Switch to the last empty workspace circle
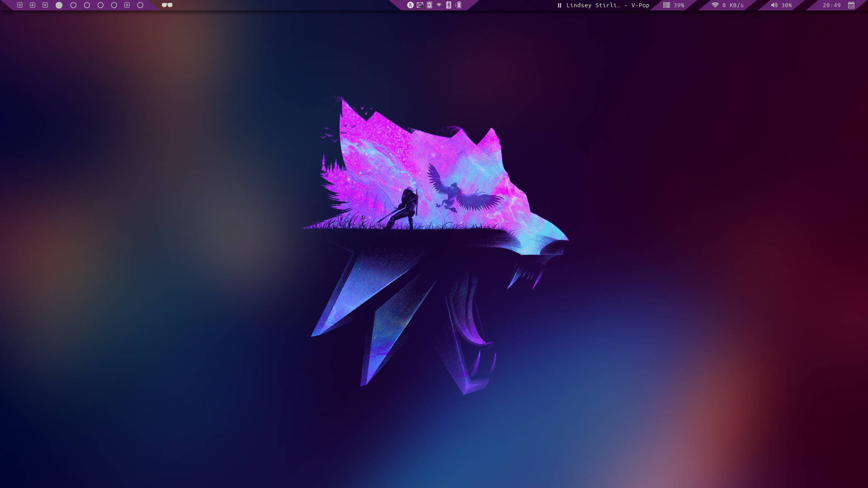This screenshot has width=868, height=488. click(x=140, y=5)
